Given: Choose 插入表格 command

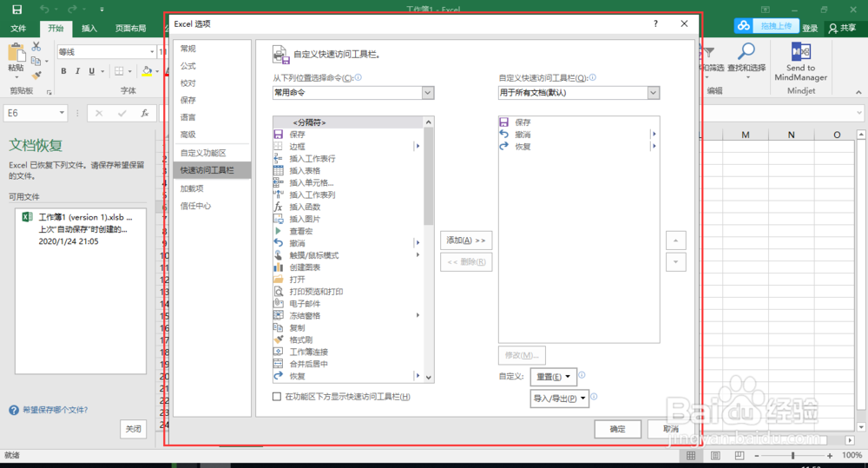Looking at the screenshot, I should click(348, 170).
